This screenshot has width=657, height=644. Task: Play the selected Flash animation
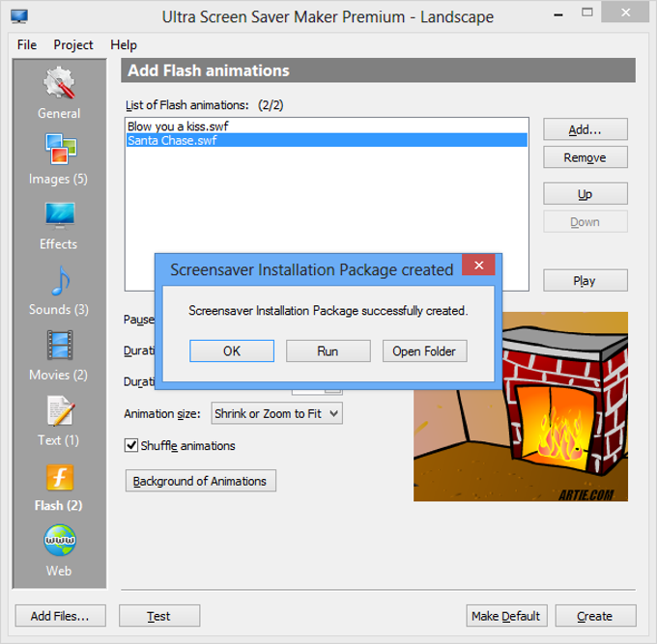[x=586, y=280]
